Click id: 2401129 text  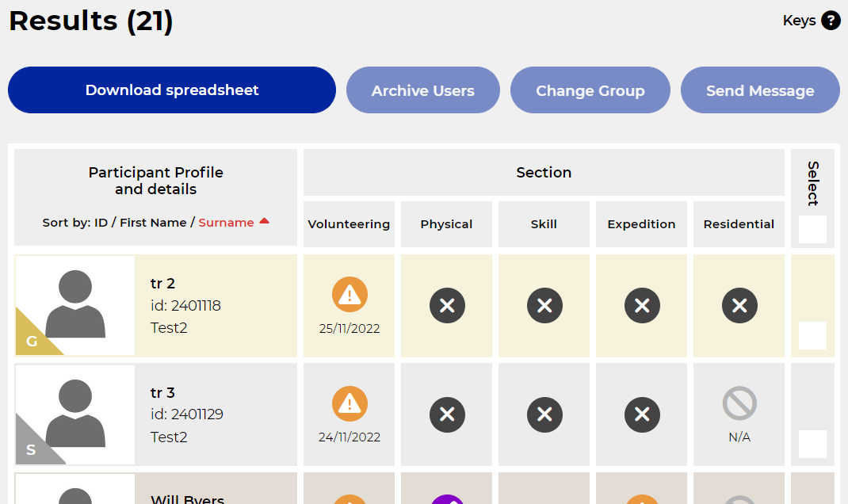pos(186,414)
